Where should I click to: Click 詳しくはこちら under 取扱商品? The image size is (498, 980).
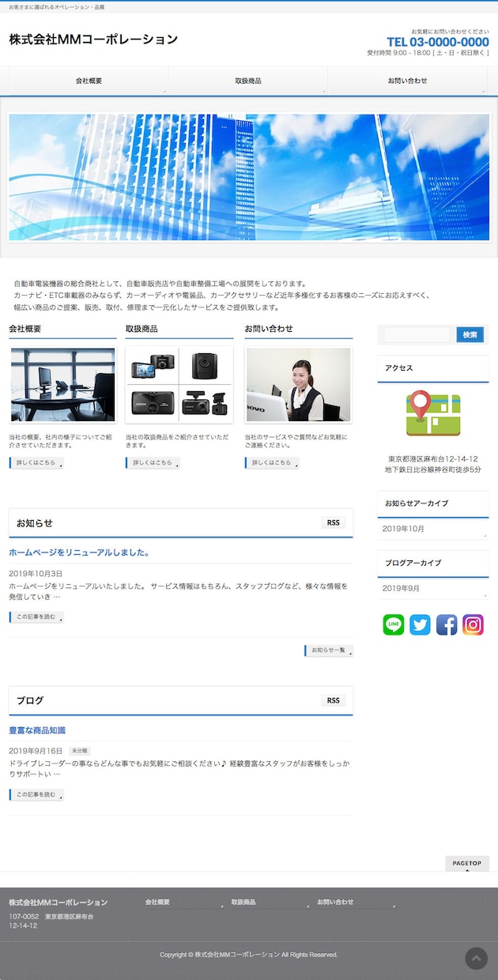click(153, 463)
